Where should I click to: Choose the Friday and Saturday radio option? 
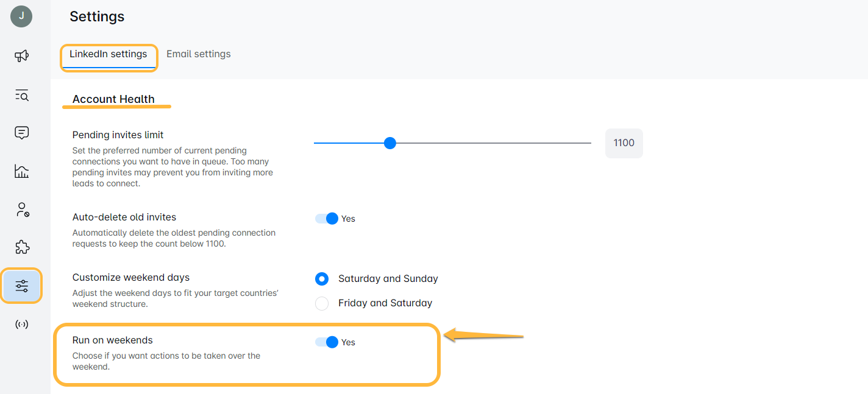click(x=322, y=303)
